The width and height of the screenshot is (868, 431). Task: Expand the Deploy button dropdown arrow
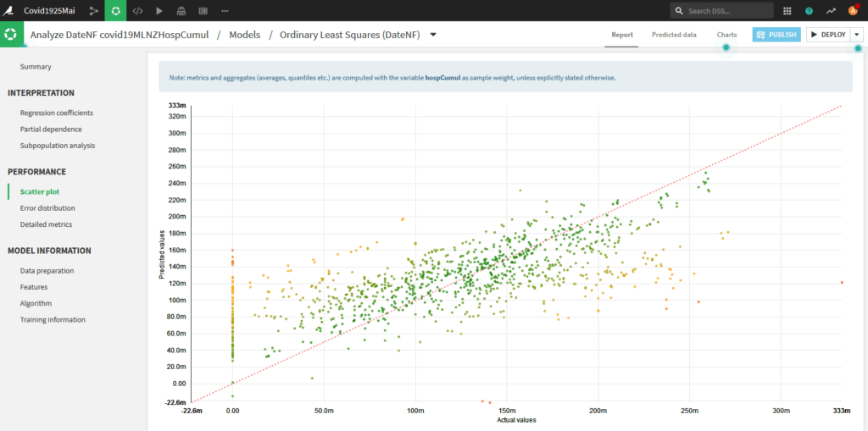point(858,35)
